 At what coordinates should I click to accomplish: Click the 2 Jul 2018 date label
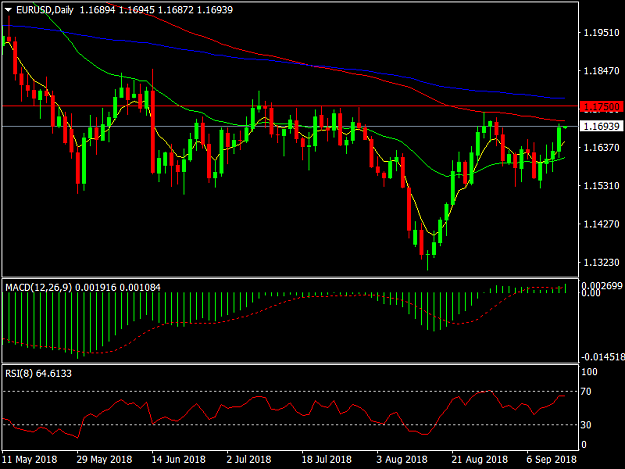tap(249, 459)
